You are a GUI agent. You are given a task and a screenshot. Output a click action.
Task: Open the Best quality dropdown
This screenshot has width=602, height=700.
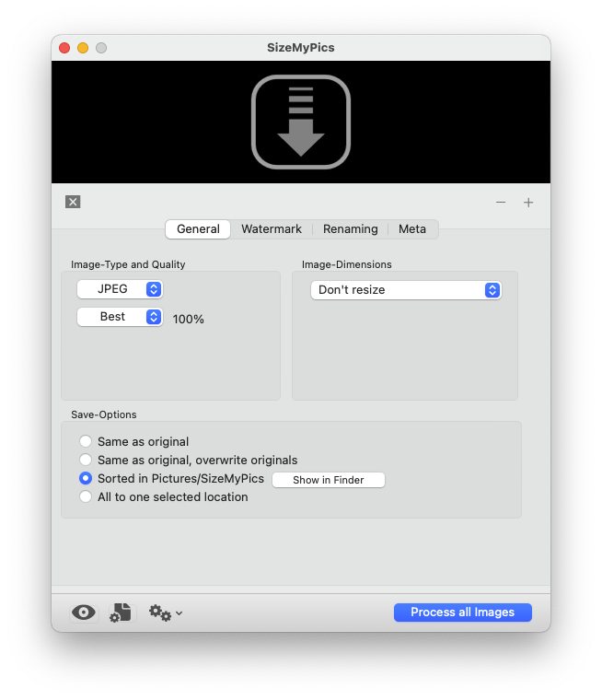point(120,317)
